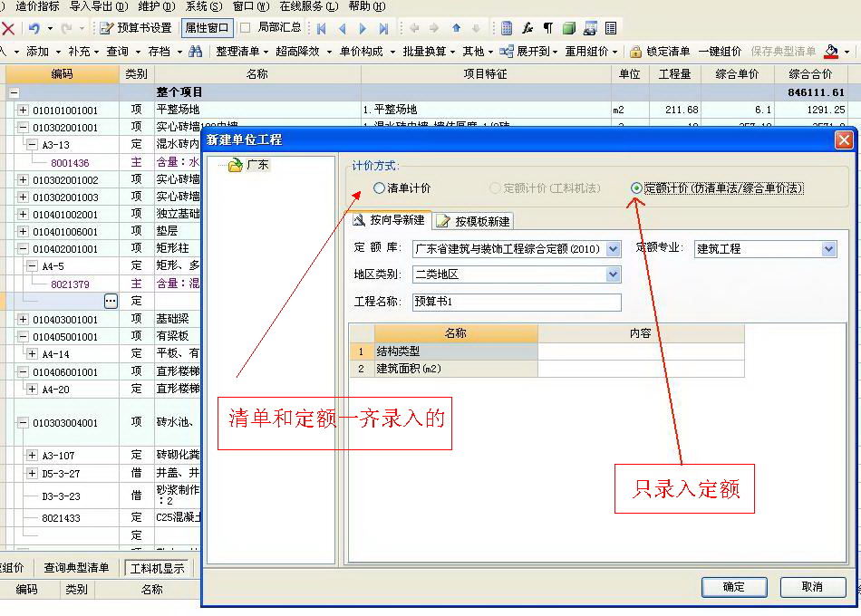Viewport: 861px width, 616px height.
Task: Toggle the 局部汇总 checkbox
Action: coord(246,27)
